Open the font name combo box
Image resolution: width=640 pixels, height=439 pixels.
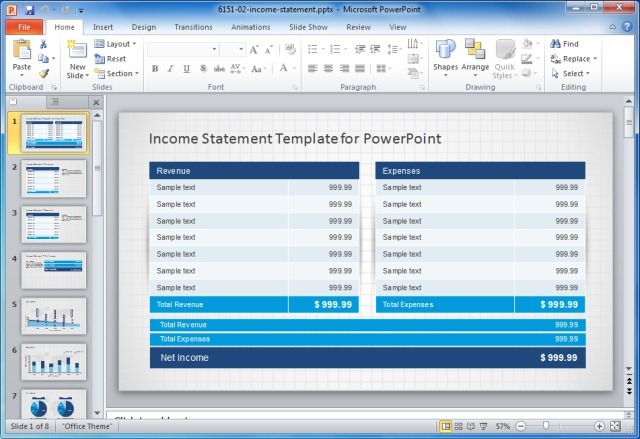tap(182, 49)
